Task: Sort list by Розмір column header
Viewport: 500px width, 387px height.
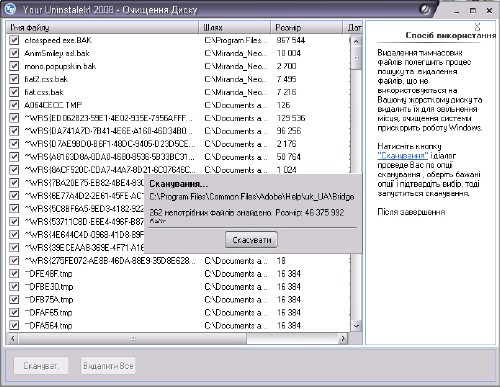Action: coord(307,27)
